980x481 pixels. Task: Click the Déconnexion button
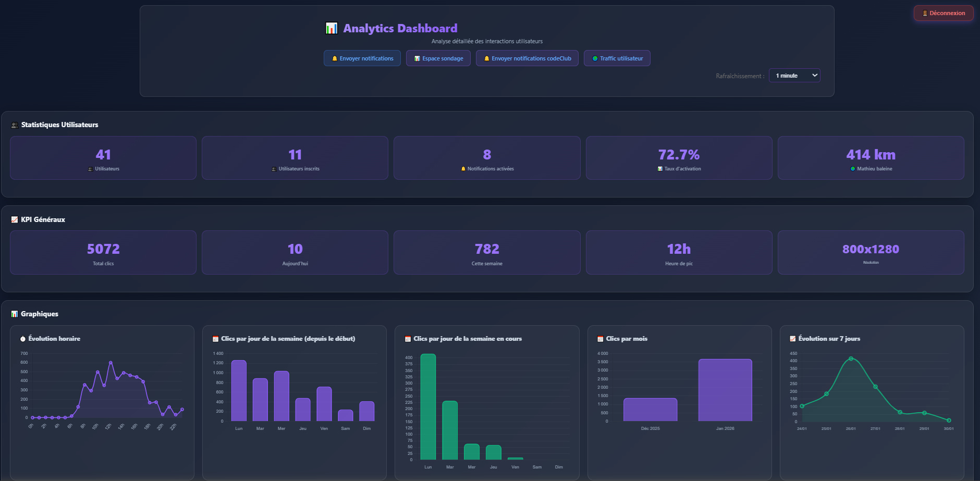click(x=944, y=13)
